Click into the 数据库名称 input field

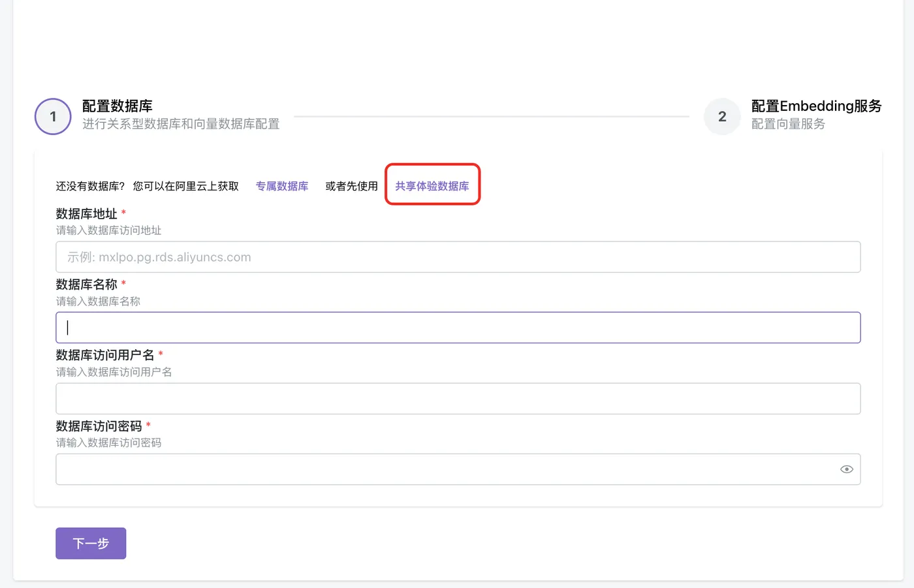tap(458, 328)
